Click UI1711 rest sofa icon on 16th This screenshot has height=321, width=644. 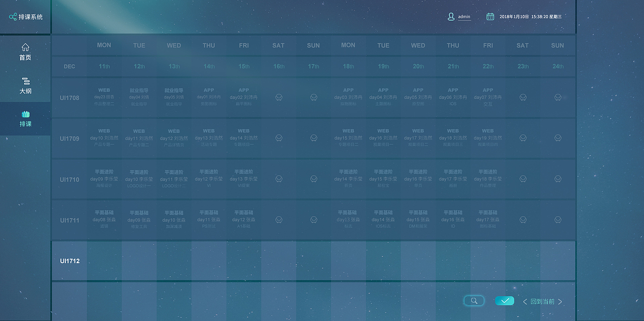[279, 220]
